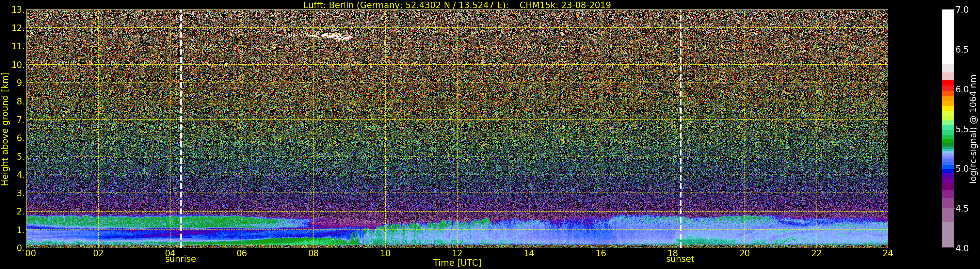Click the 5 km height tick label
Screen dimensions: 980x269
click(x=20, y=157)
